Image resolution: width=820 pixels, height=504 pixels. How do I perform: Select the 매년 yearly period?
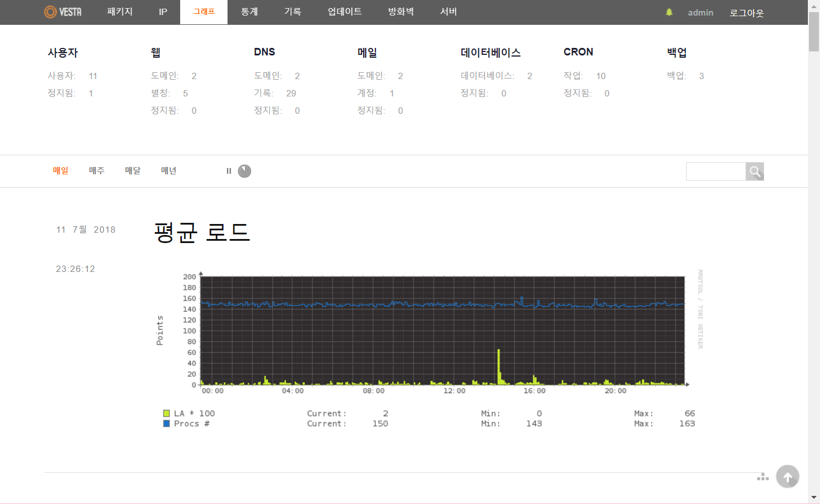coord(169,171)
